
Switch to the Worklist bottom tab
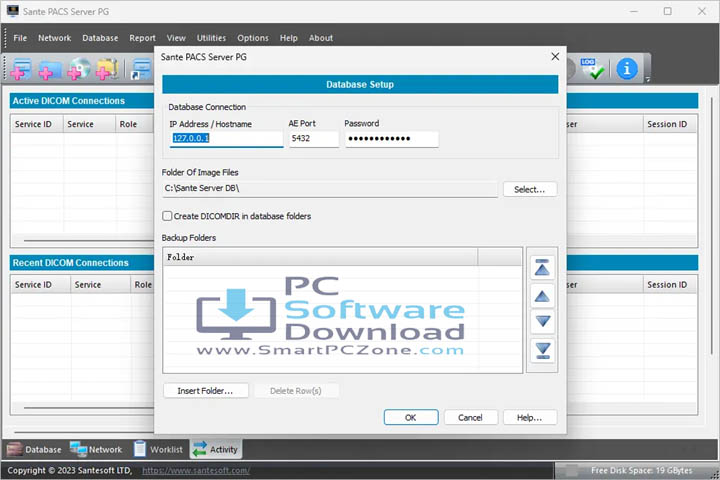[x=158, y=449]
